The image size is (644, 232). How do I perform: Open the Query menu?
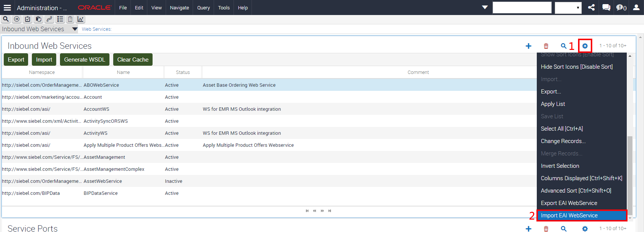pos(204,8)
